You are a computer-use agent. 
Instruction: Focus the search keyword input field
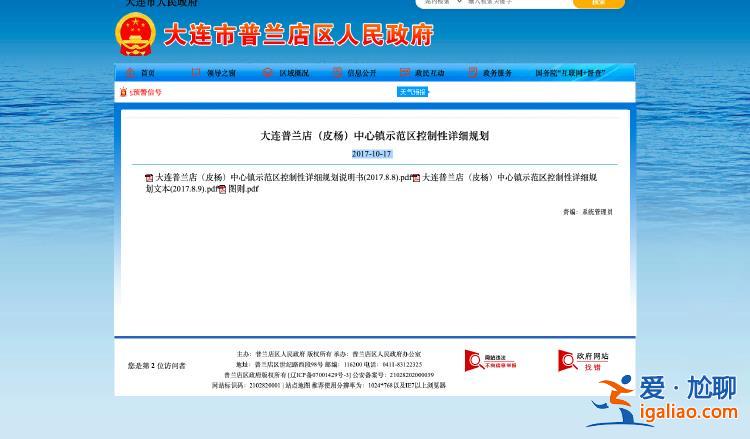point(519,2)
